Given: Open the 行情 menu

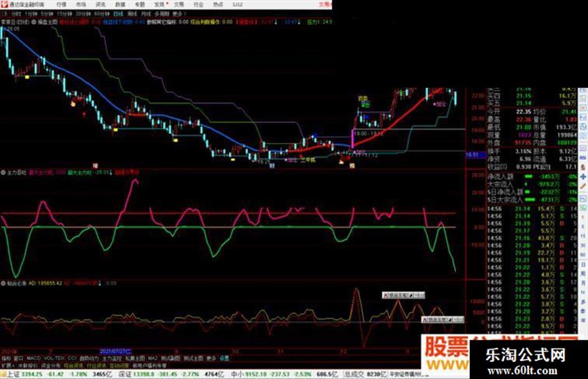Looking at the screenshot, I should click(61, 4).
